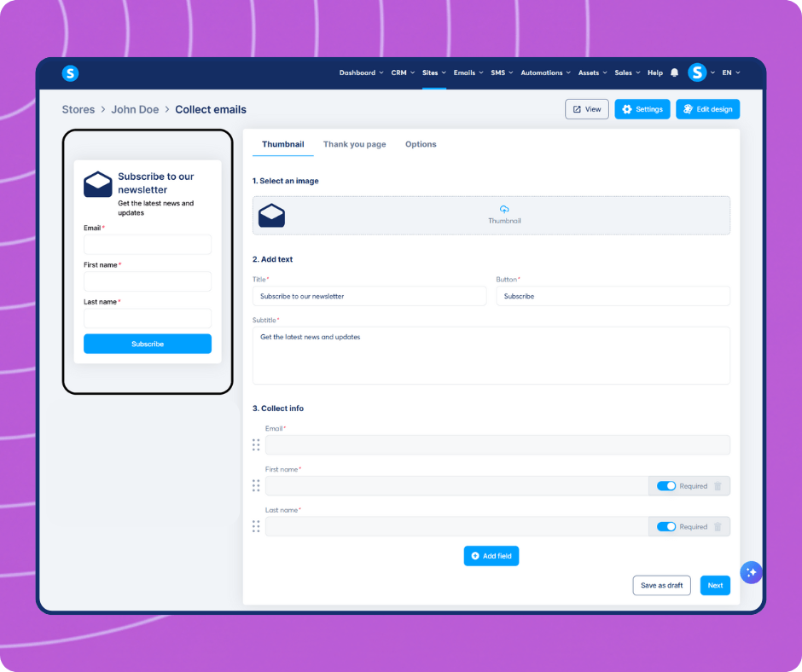Expand the Automations menu
This screenshot has width=802, height=672.
coord(546,72)
